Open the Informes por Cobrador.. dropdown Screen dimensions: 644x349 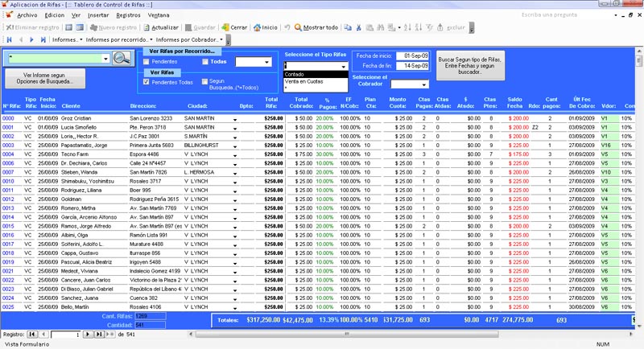coord(189,39)
